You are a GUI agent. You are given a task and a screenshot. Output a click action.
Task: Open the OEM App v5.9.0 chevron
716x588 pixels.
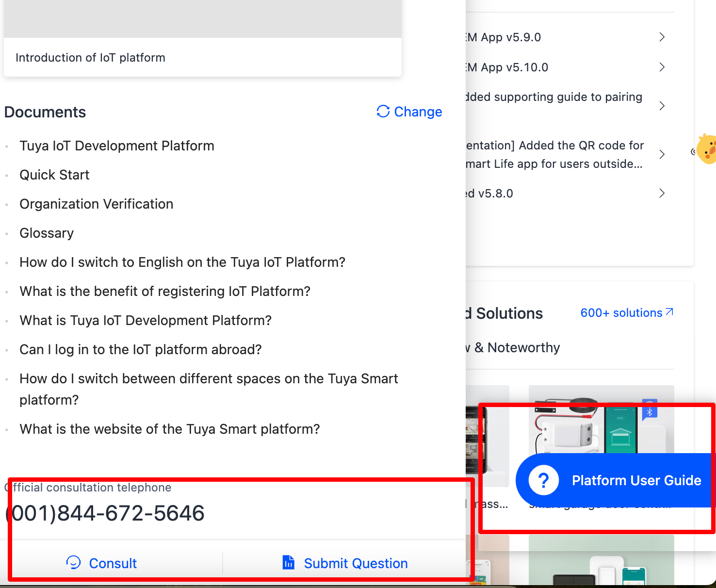662,37
